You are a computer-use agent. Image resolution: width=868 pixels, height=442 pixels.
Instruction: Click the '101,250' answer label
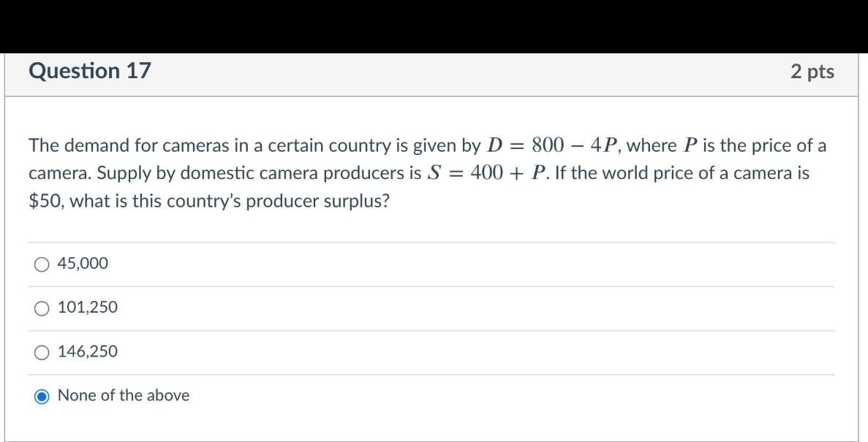87,308
